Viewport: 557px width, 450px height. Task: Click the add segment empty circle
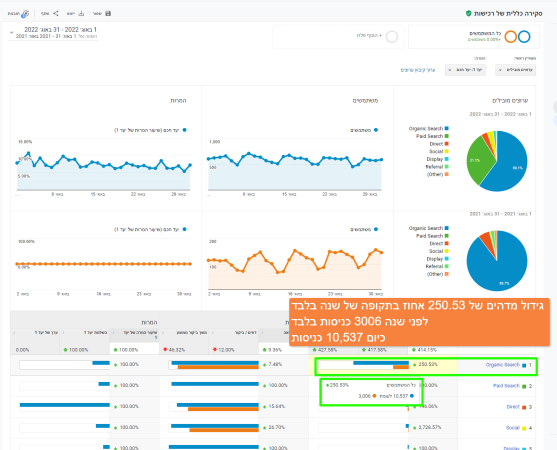392,37
